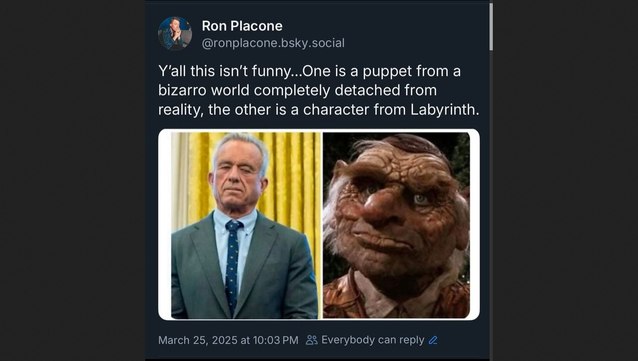
Task: Click the people icon beside Everybody can reply
Action: tap(312, 340)
